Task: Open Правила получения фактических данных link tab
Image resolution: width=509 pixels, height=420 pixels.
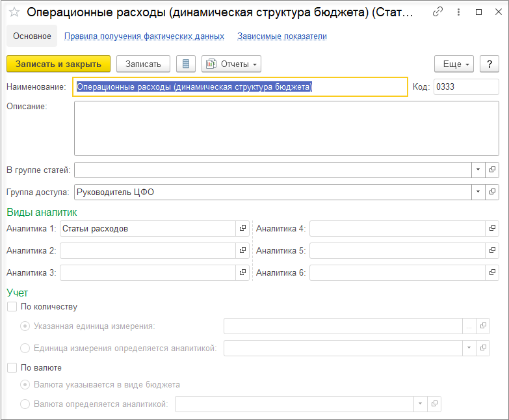Action: click(x=144, y=36)
